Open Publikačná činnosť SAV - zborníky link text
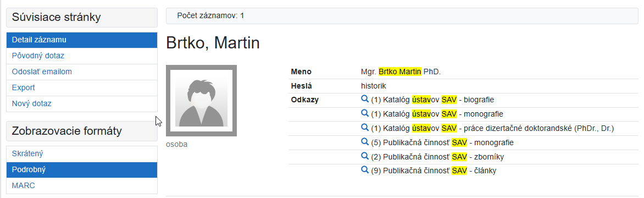Screen dimensions: 644x198 (437, 157)
